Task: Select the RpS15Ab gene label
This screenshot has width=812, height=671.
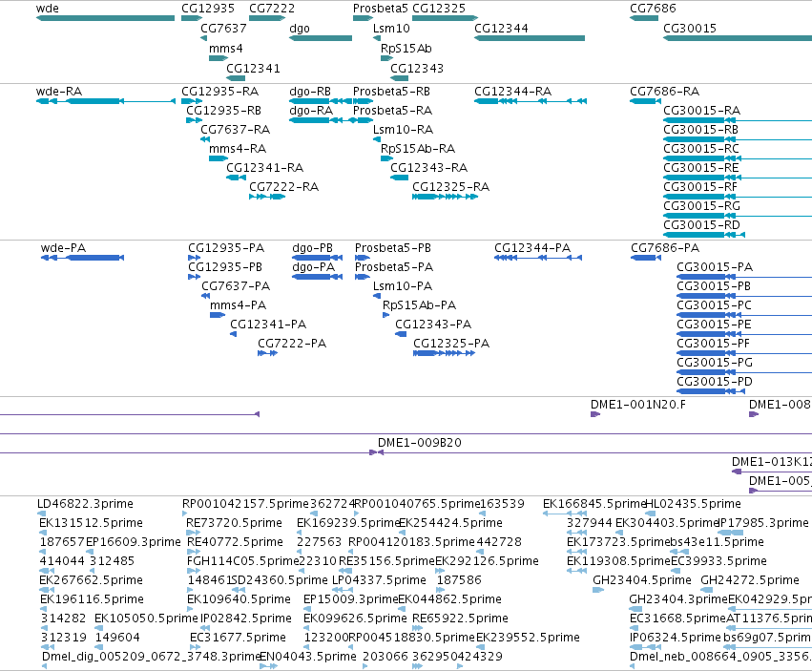Action: click(406, 48)
